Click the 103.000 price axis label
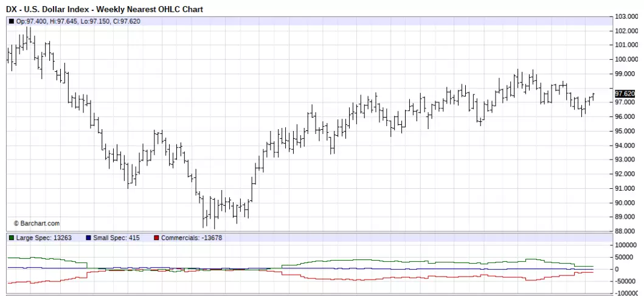 pos(626,16)
